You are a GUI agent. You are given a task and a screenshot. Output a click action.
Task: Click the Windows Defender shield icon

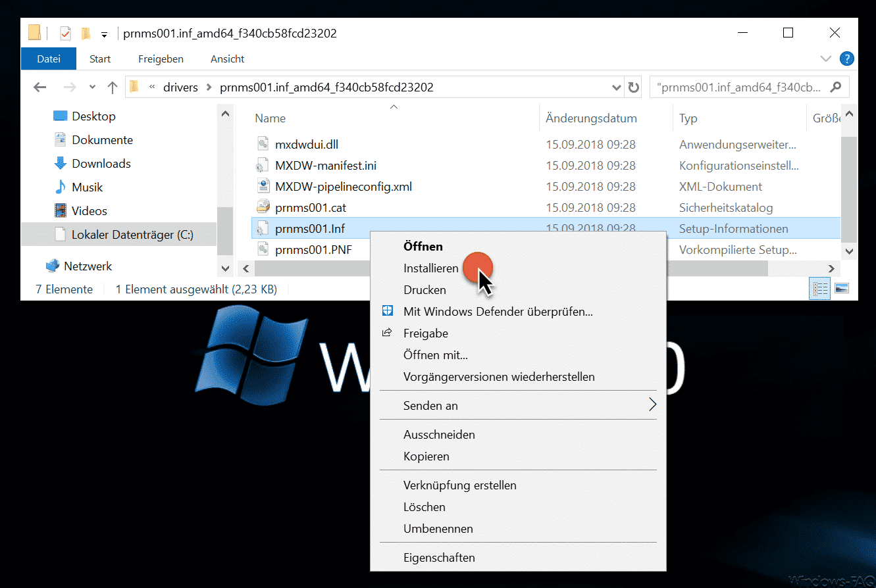(x=388, y=311)
